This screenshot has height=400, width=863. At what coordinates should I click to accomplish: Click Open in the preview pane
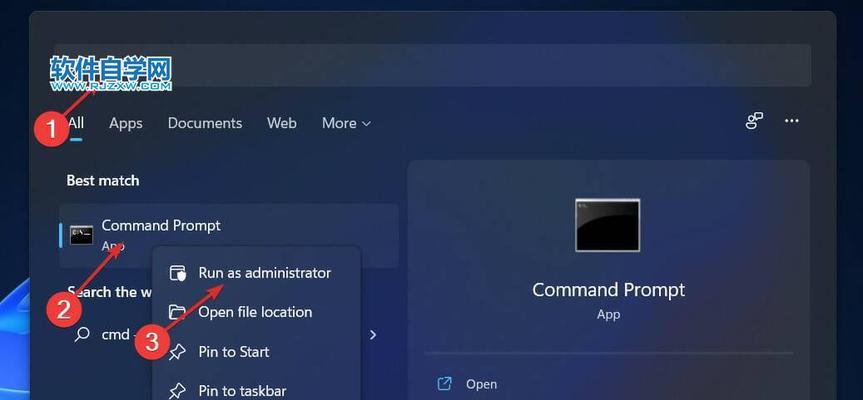[481, 384]
